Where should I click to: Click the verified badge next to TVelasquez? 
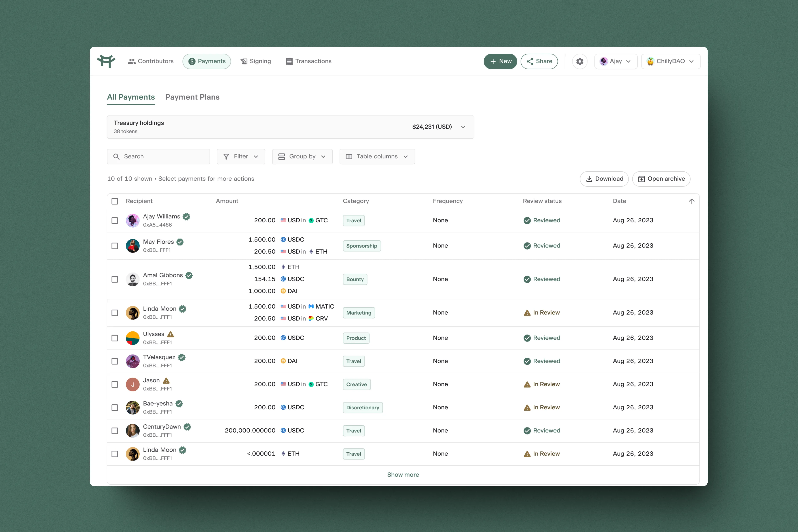pyautogui.click(x=182, y=357)
